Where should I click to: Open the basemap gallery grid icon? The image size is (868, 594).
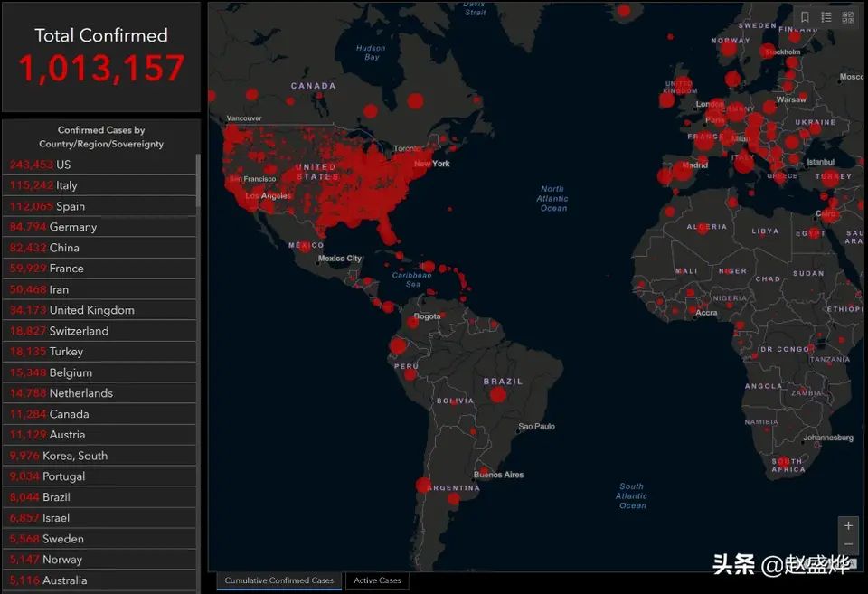click(x=848, y=17)
